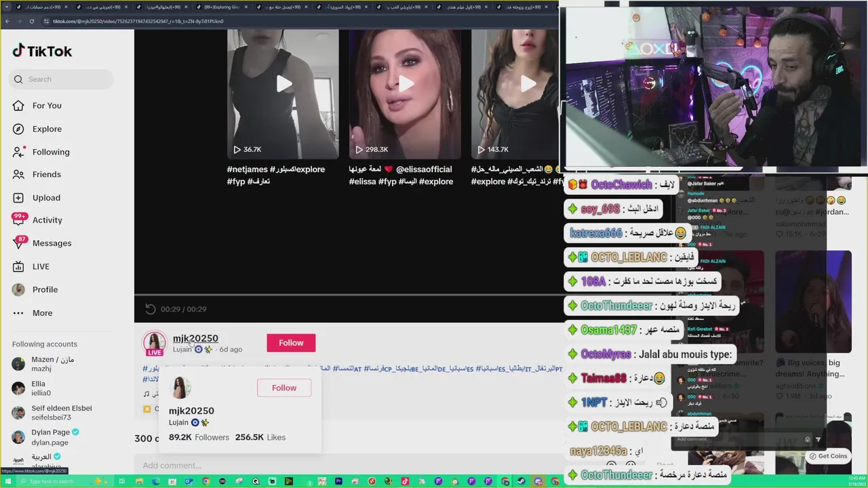
Task: Open Microsoft Edge from taskbar
Action: pyautogui.click(x=156, y=481)
